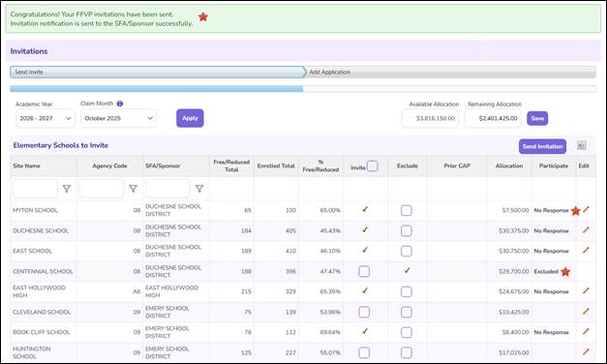Edit the Cleveland School row
Viewport: 607px width, 364px height.
(x=586, y=312)
